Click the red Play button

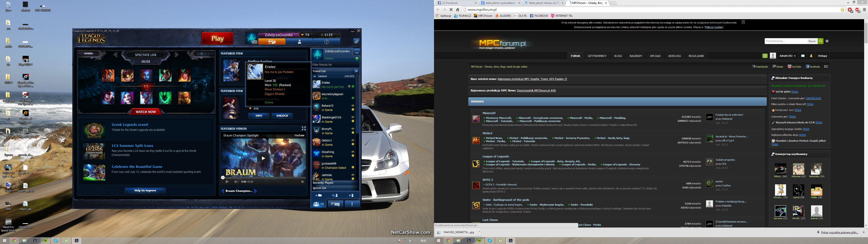click(x=217, y=38)
